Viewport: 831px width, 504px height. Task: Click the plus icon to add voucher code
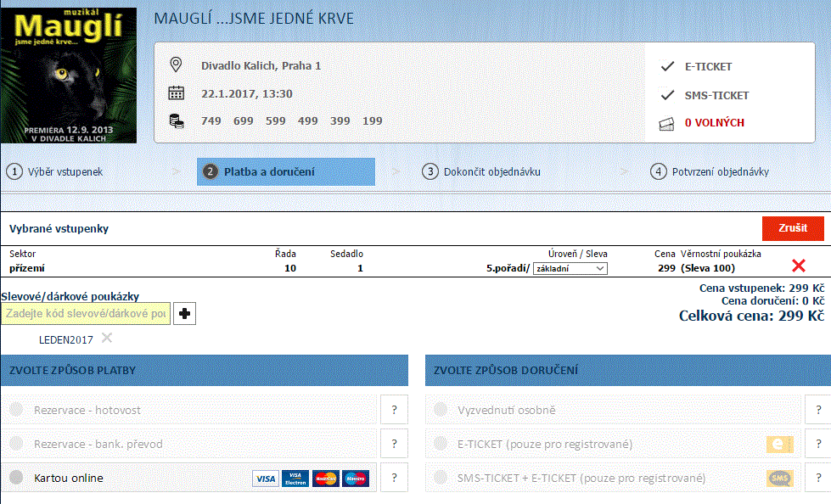[x=184, y=314]
